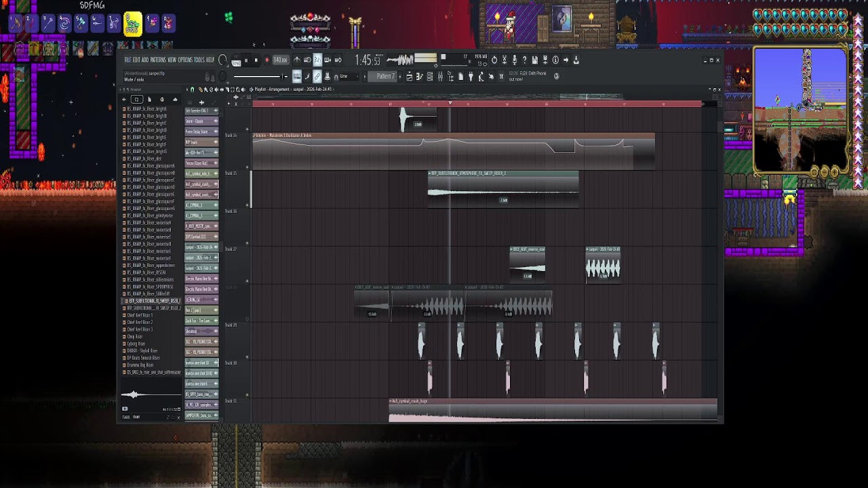
Task: Toggle the Playlist snap magnet icon
Action: (193, 89)
